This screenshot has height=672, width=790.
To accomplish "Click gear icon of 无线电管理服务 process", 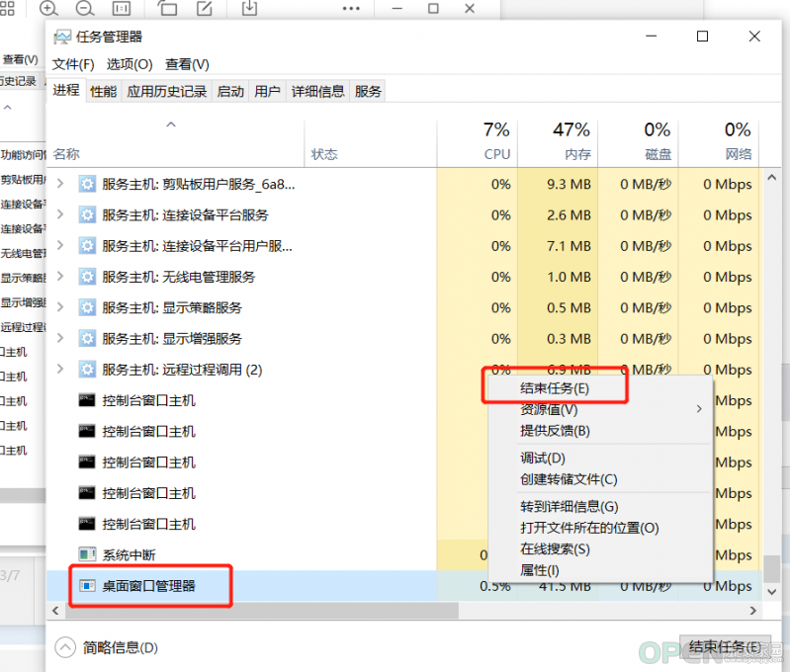I will 88,277.
